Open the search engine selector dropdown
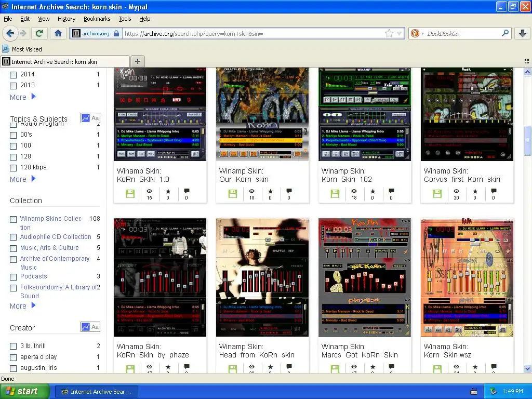 (x=417, y=33)
